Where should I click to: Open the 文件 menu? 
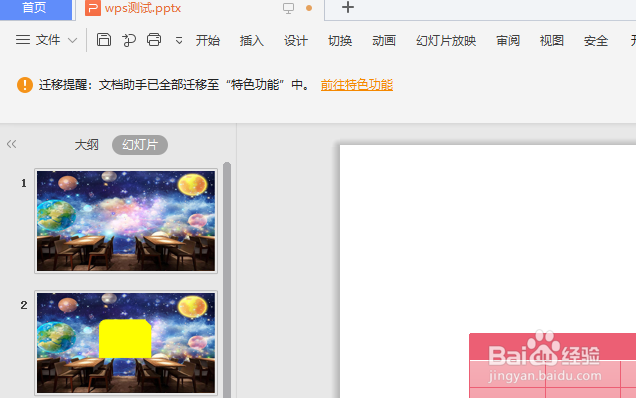(x=48, y=40)
